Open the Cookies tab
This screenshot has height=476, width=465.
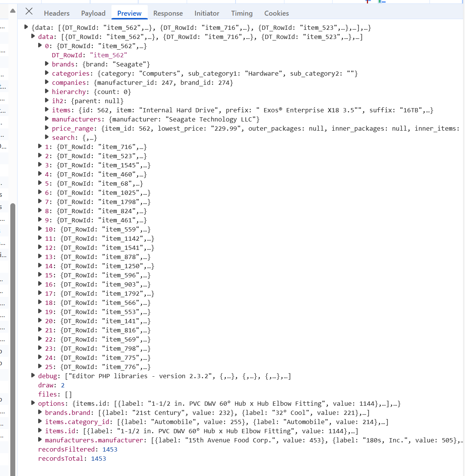pyautogui.click(x=276, y=13)
